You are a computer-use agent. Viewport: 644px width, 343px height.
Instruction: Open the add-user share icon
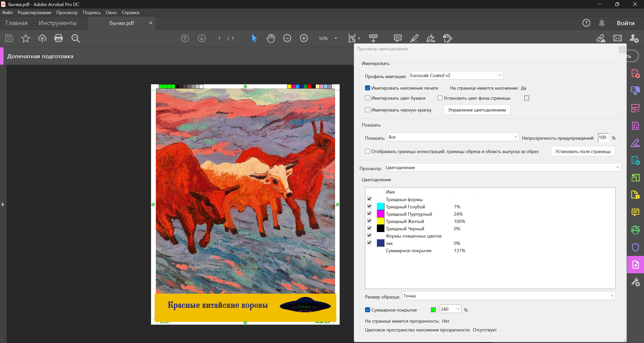click(634, 38)
